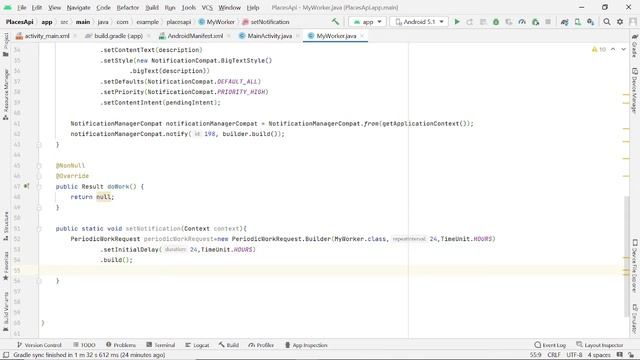This screenshot has height=360, width=640.
Task: Open the Terminal tool window
Action: 161,345
